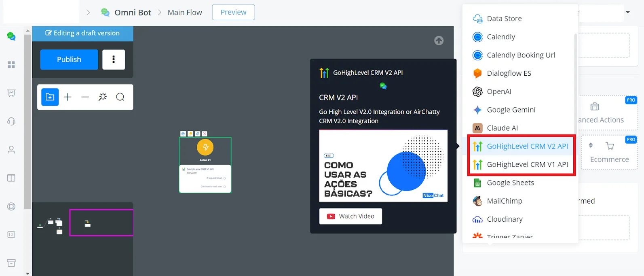The width and height of the screenshot is (644, 276).
Task: Open the columns layout icon in sidebar
Action: coord(11,178)
